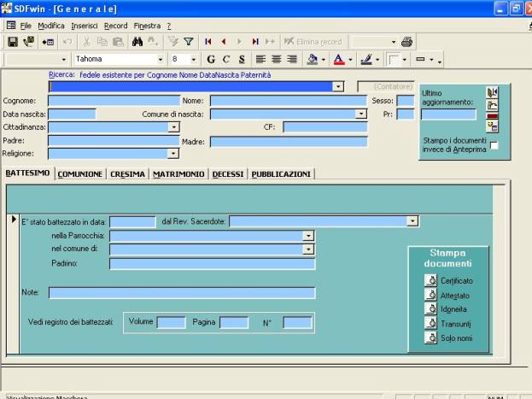
Task: Toggle italic C formatting button
Action: (226, 60)
